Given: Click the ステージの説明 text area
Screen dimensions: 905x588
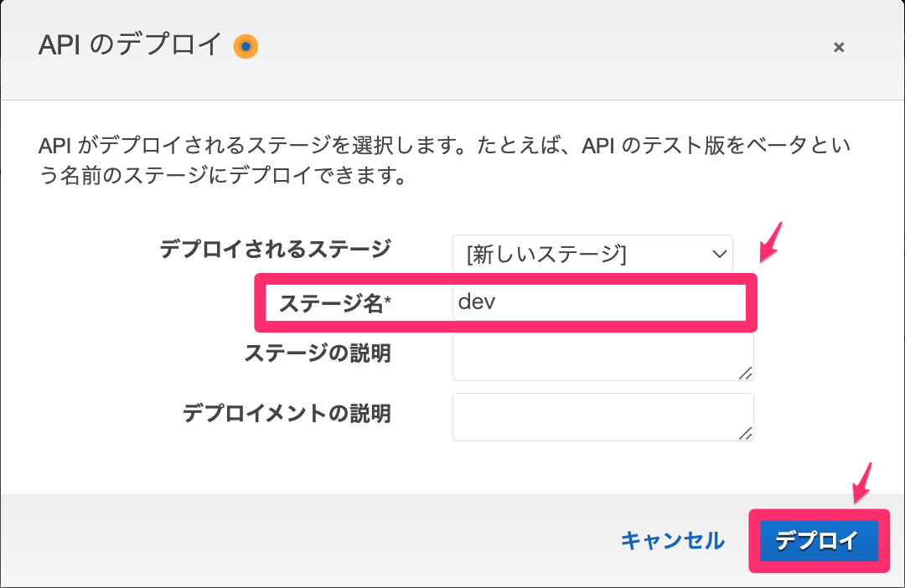Looking at the screenshot, I should 602,355.
